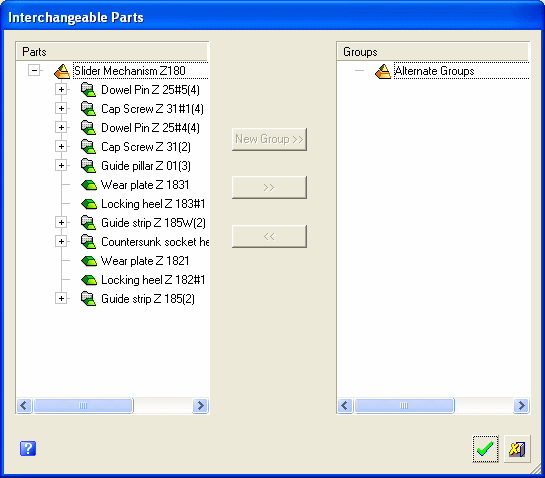
Task: Click the Guide pillar Z 01(3) component icon
Action: [88, 165]
